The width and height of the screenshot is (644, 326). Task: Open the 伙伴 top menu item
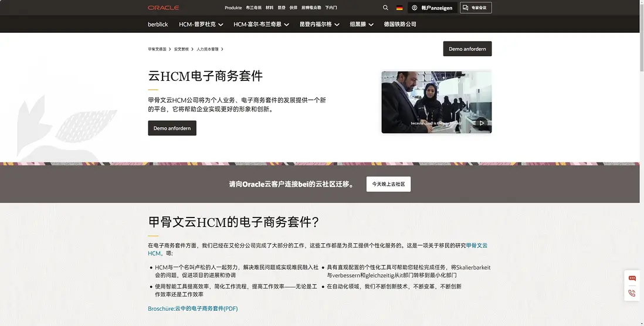coord(293,8)
